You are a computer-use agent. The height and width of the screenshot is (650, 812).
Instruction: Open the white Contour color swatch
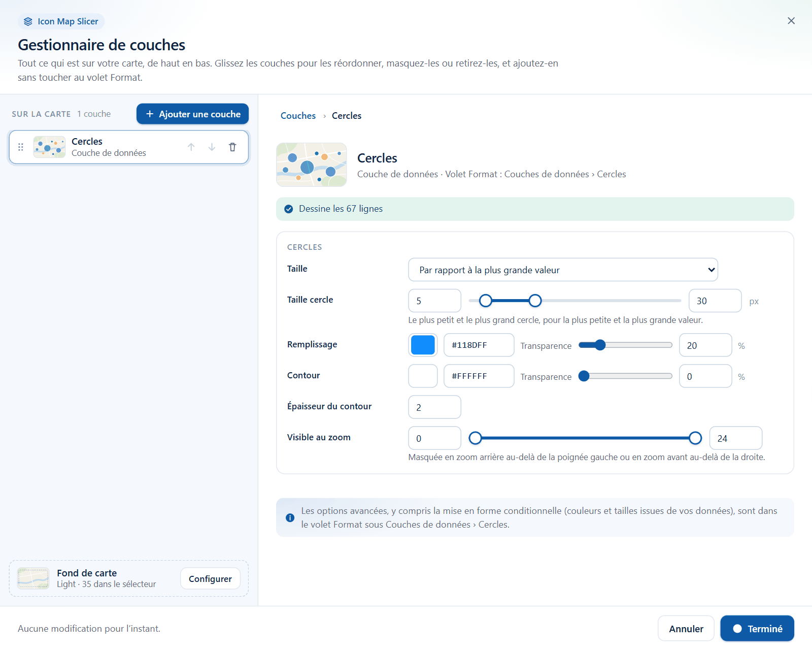tap(423, 376)
